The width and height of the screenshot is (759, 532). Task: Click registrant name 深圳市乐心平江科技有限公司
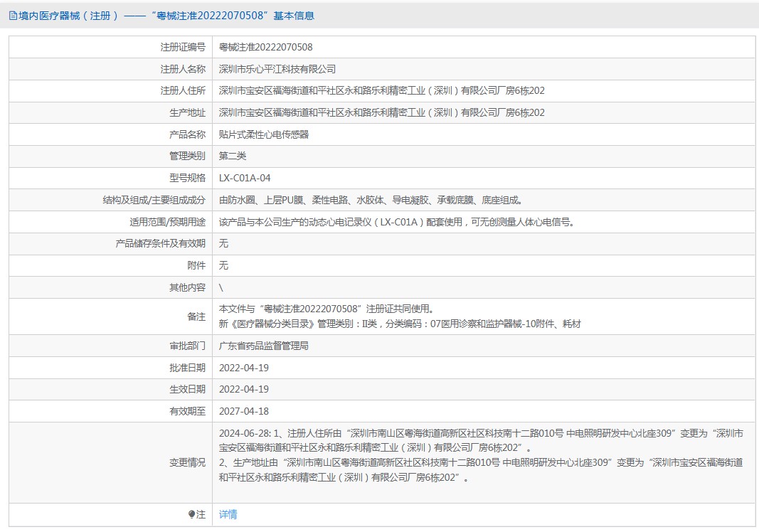[x=277, y=69]
